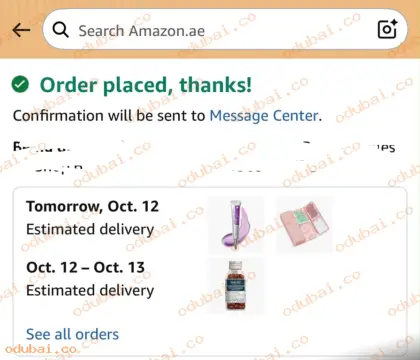Select the Tomorrow, Oct. 12 delivery heading

[x=92, y=207]
